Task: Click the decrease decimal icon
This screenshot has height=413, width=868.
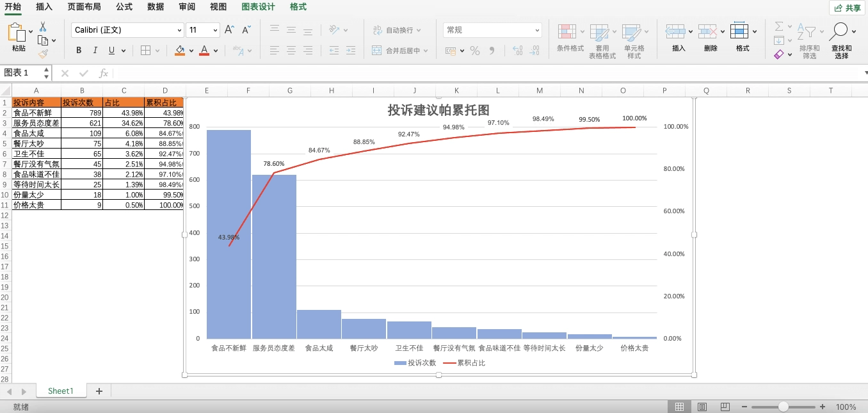Action: tap(535, 51)
